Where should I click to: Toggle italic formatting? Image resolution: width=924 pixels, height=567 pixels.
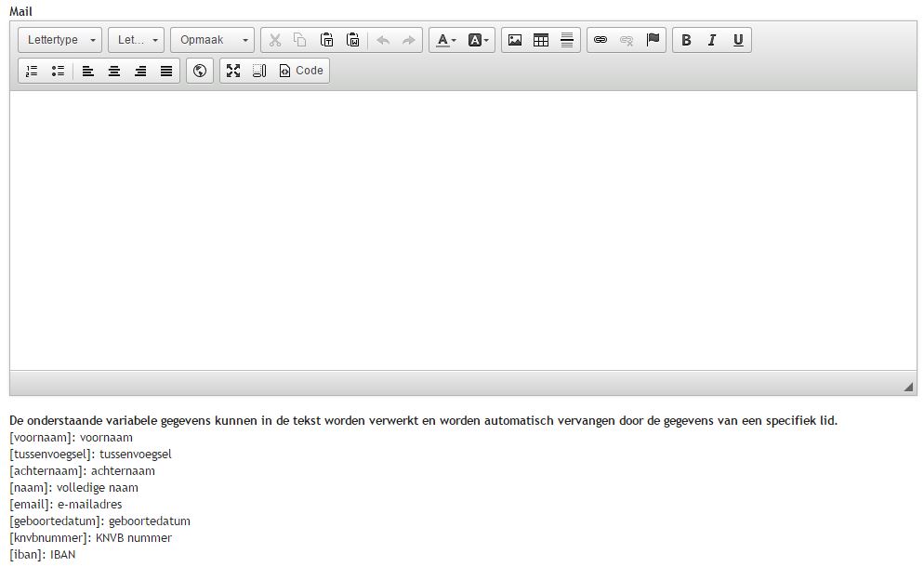[712, 40]
